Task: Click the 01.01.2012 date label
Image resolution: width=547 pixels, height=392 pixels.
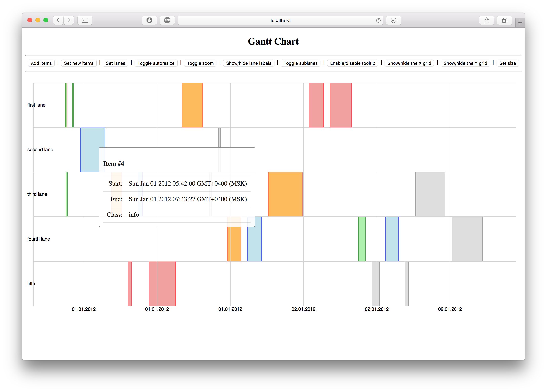Action: [84, 310]
